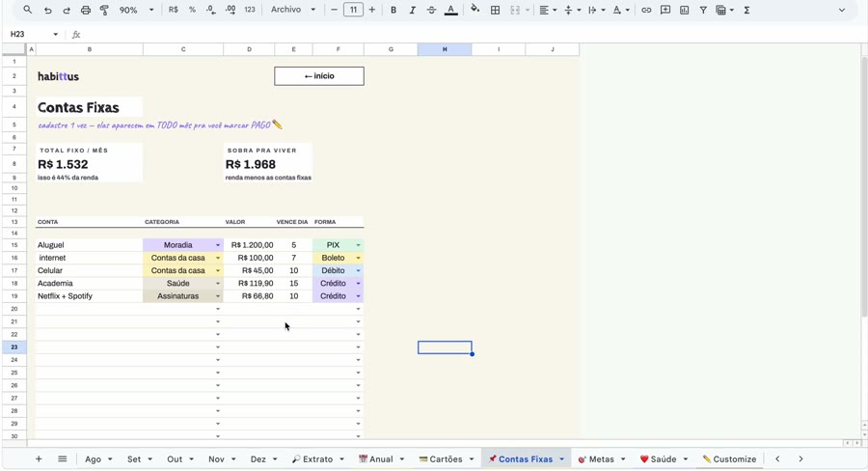Switch to the Cartões sheet tab

441,459
